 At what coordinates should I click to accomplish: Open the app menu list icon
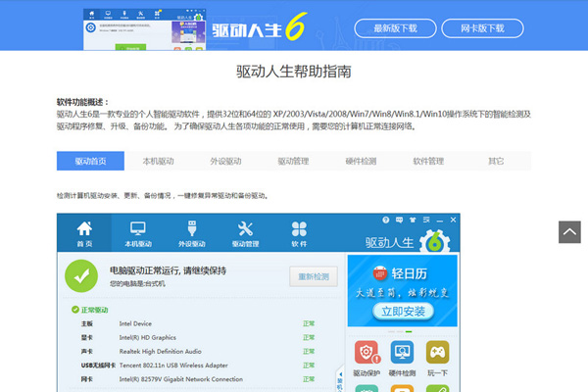coord(426,220)
